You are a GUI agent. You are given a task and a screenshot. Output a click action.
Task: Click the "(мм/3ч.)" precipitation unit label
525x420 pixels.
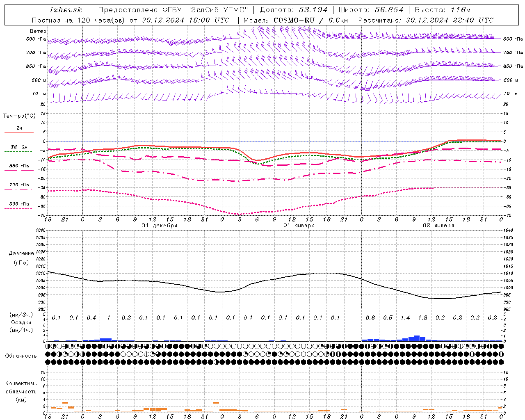pyautogui.click(x=21, y=315)
